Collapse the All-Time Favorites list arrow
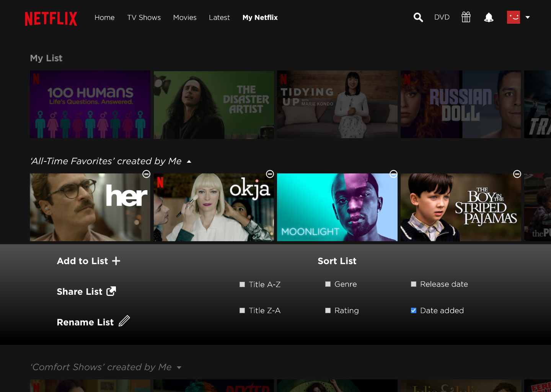 [x=189, y=162]
